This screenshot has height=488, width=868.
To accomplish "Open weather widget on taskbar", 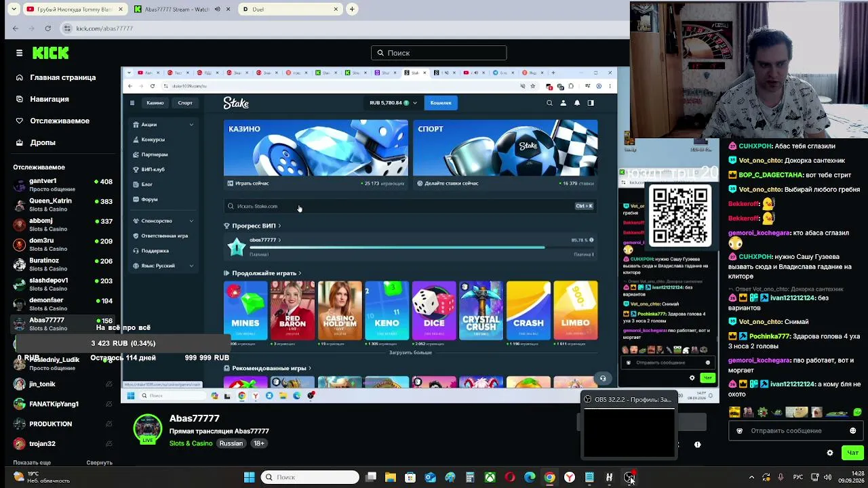I will click(41, 477).
